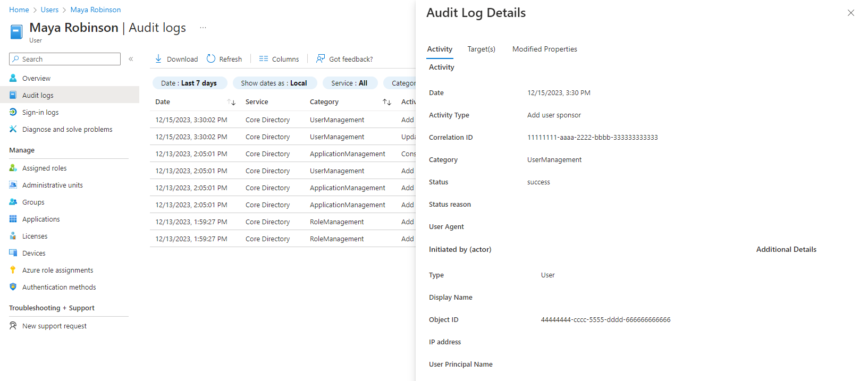
Task: Click the Groups icon in sidebar
Action: click(13, 202)
